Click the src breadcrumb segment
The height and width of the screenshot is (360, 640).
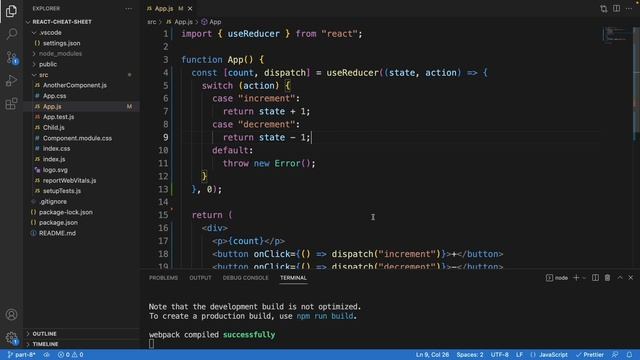[x=152, y=22]
